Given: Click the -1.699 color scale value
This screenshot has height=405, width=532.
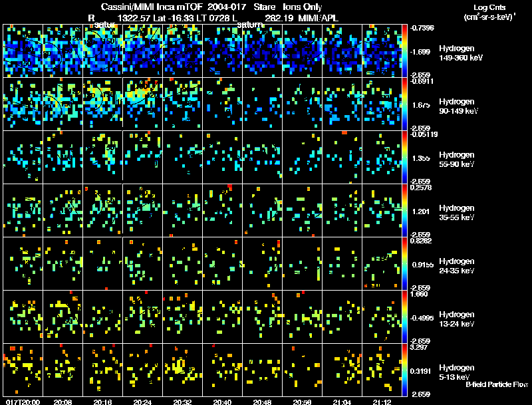Looking at the screenshot, I should 421,52.
